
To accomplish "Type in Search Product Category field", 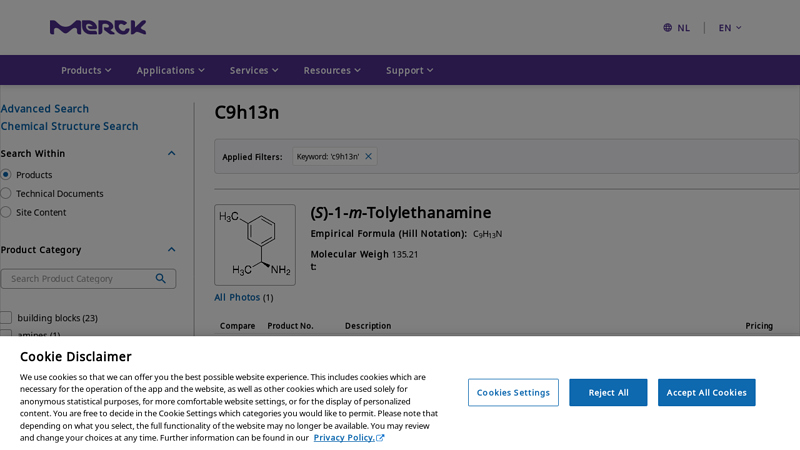I will click(x=78, y=279).
